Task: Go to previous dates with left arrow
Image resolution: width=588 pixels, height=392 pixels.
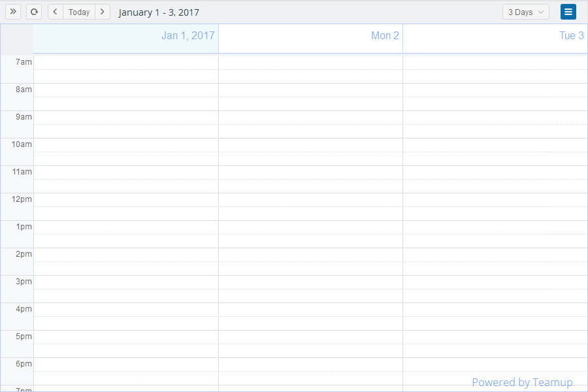Action: point(56,12)
